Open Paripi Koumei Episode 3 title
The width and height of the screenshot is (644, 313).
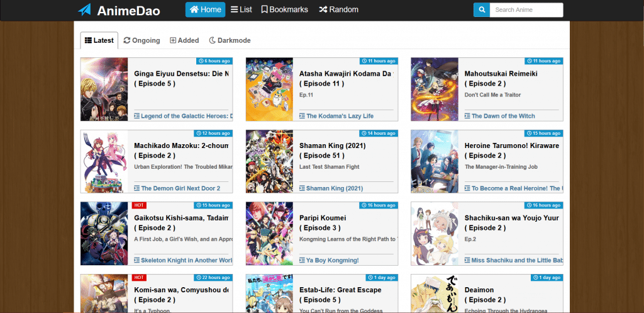pos(323,223)
